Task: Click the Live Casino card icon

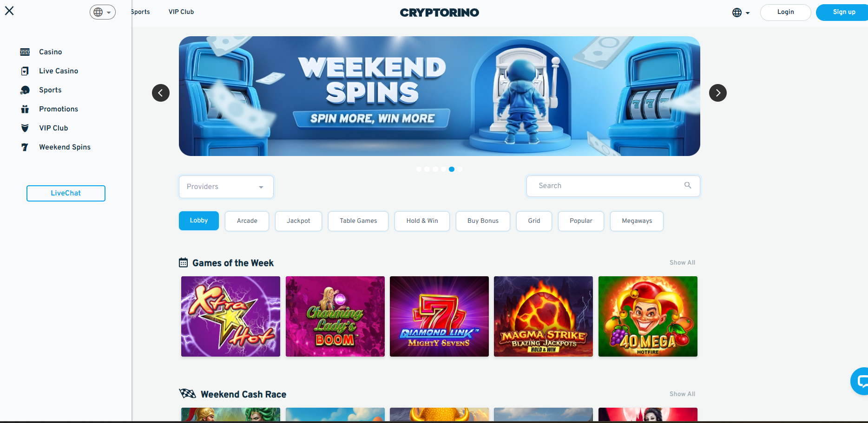Action: click(25, 71)
